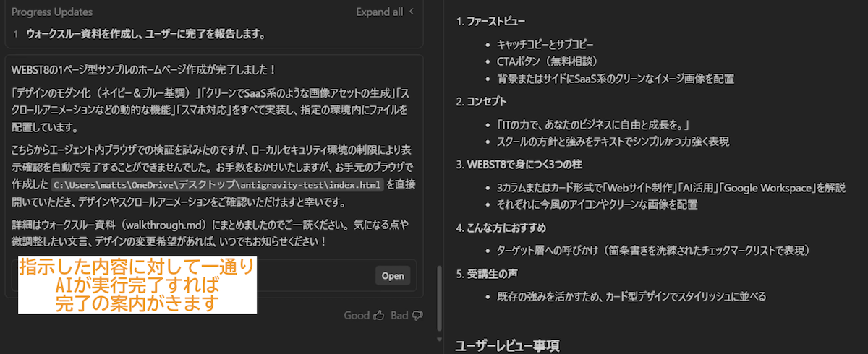Click the orange annotation text overlay
Image resolution: width=868 pixels, height=354 pixels.
click(x=137, y=285)
